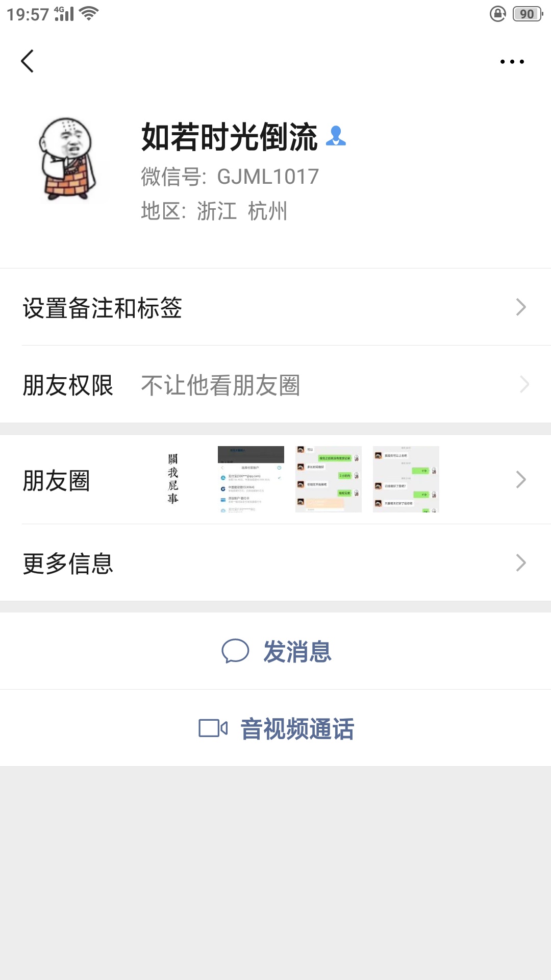Viewport: 551px width, 980px height.
Task: Open 更多信息 row
Action: click(275, 563)
